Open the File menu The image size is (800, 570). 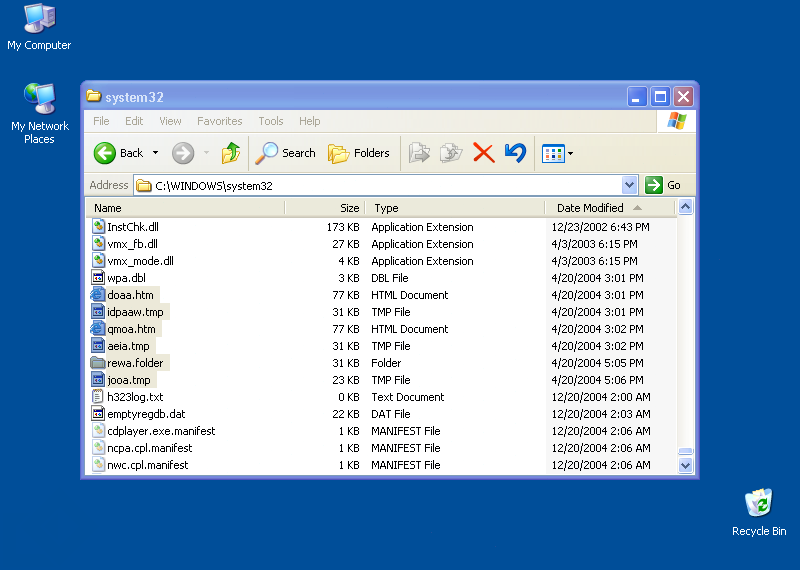[101, 121]
